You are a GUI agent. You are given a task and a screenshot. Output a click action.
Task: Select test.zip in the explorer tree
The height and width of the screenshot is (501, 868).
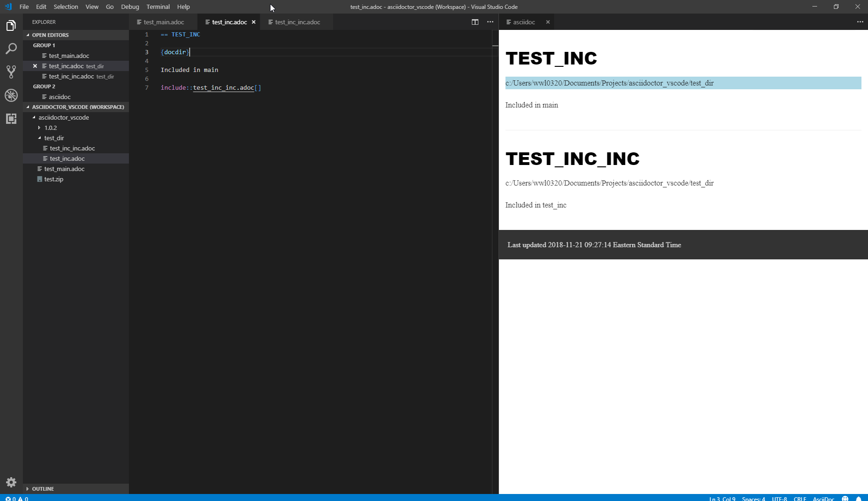click(x=53, y=179)
